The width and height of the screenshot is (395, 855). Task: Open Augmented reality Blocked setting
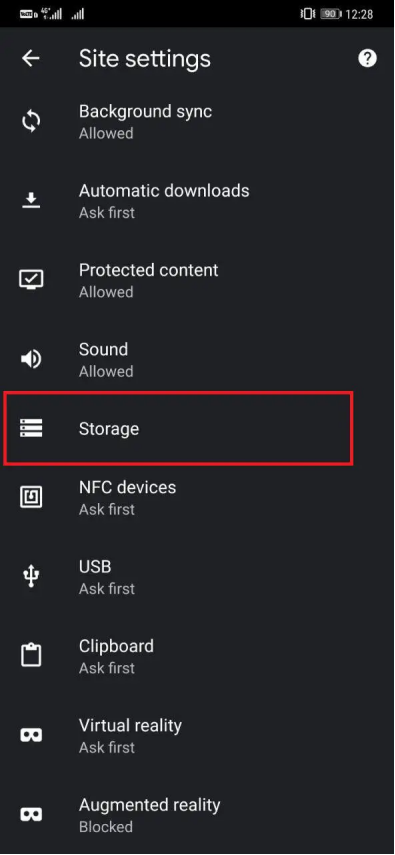pyautogui.click(x=198, y=815)
